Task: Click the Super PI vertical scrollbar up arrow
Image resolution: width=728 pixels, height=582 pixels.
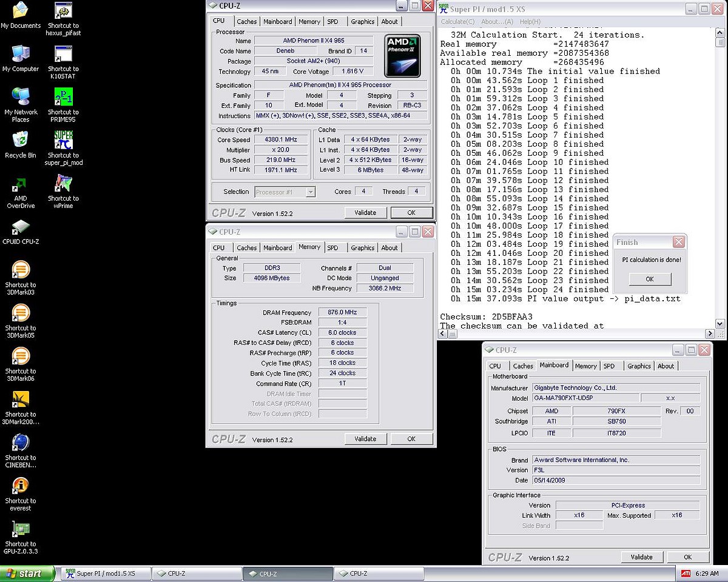Action: coord(720,33)
